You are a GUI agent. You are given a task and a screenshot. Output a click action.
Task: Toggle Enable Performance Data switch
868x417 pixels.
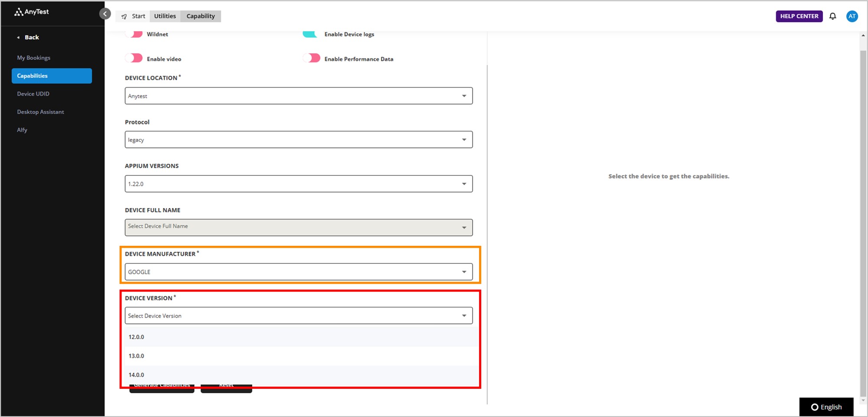(311, 58)
